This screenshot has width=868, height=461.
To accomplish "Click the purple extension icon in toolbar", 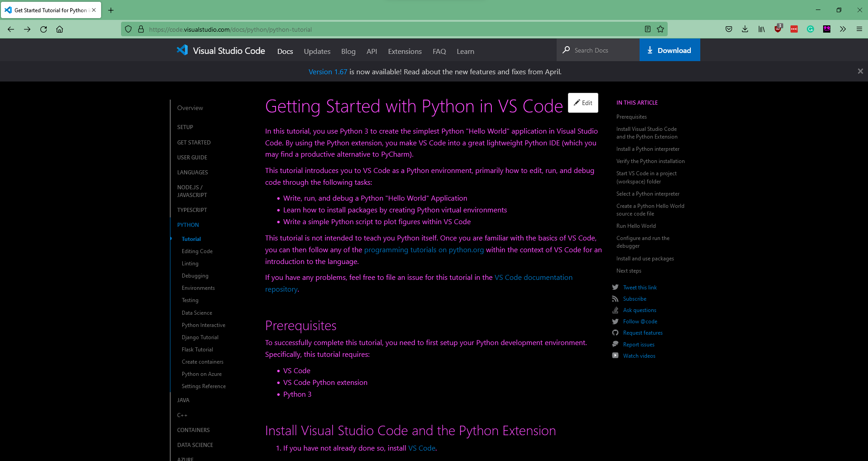I will 827,29.
